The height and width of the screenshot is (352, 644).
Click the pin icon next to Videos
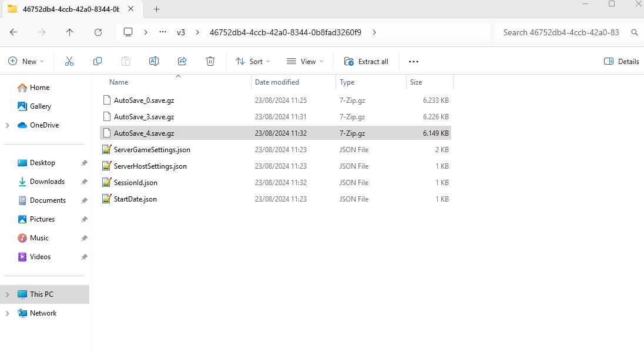(84, 257)
